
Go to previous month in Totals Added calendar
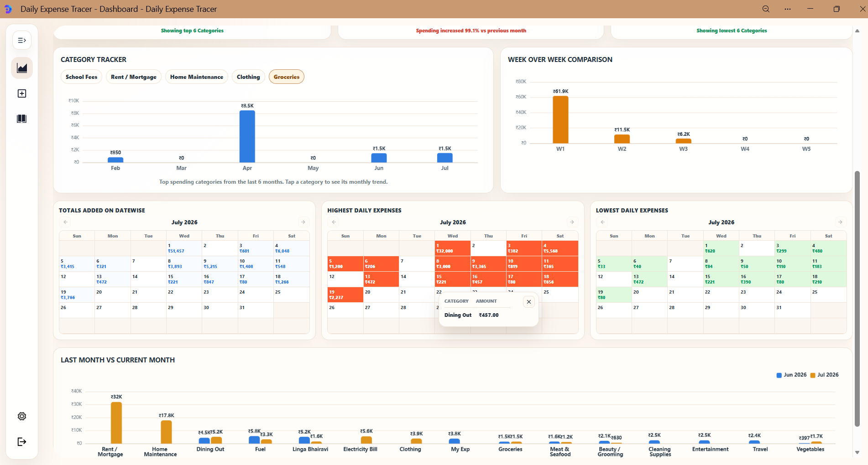point(66,222)
